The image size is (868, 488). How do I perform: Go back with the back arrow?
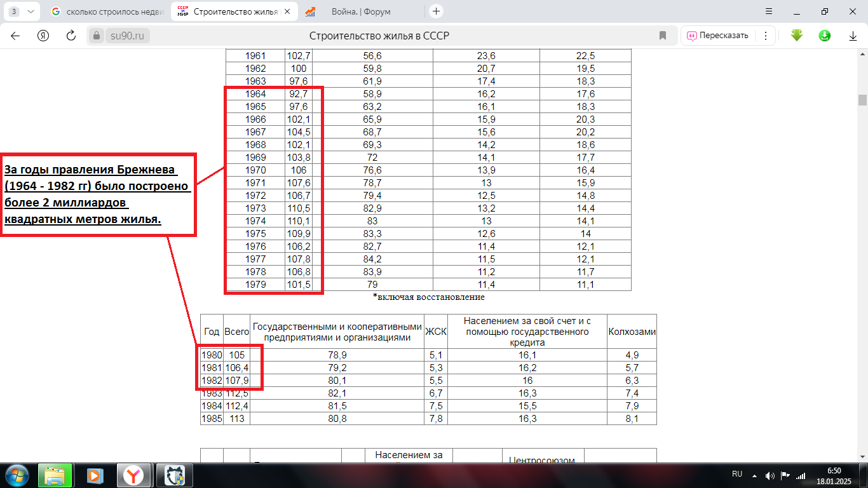point(15,36)
